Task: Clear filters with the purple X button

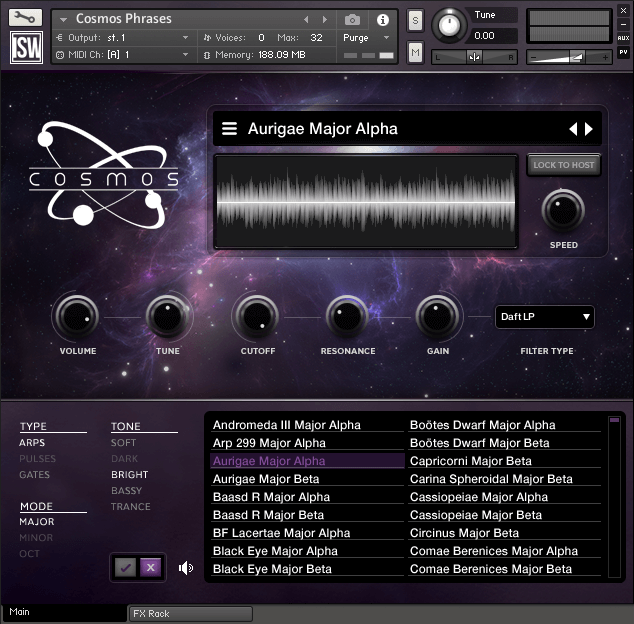Action: click(x=150, y=567)
